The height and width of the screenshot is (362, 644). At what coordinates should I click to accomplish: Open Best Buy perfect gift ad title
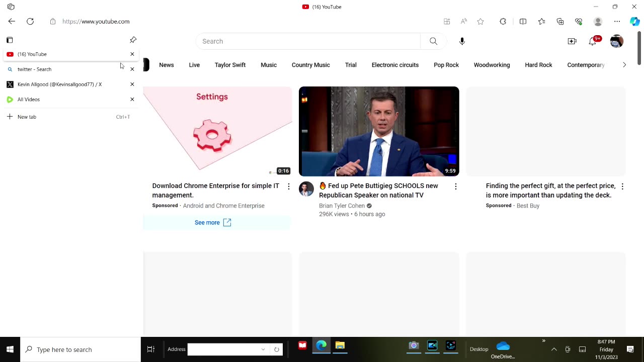click(x=550, y=191)
